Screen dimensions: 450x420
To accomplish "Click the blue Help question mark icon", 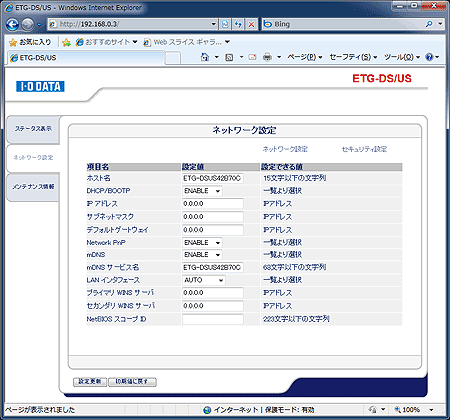I will coord(429,57).
